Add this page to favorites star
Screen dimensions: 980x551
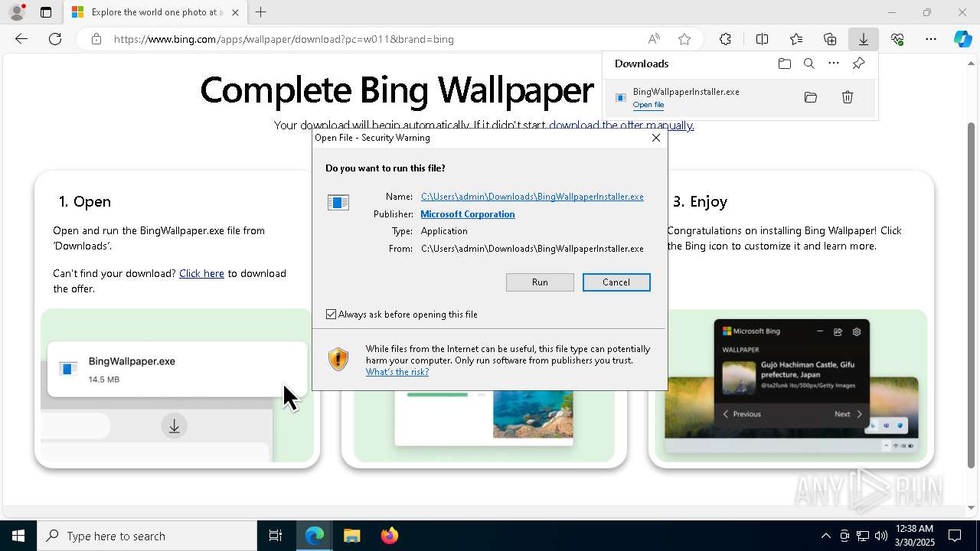click(684, 39)
